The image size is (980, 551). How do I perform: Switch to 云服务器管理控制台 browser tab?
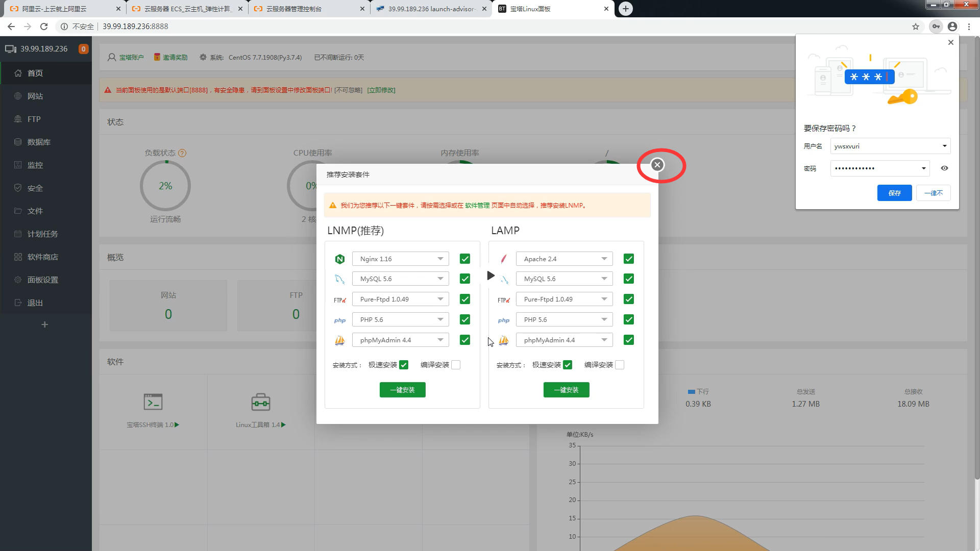pyautogui.click(x=310, y=9)
